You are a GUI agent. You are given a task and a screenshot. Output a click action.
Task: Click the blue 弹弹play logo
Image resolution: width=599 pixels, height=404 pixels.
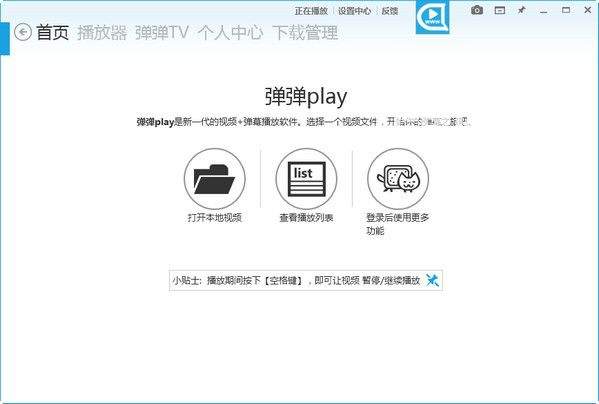(432, 17)
